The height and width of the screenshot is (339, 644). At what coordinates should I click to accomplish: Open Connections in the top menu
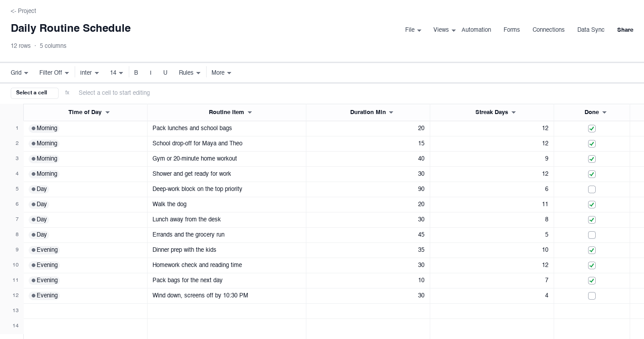(x=548, y=30)
